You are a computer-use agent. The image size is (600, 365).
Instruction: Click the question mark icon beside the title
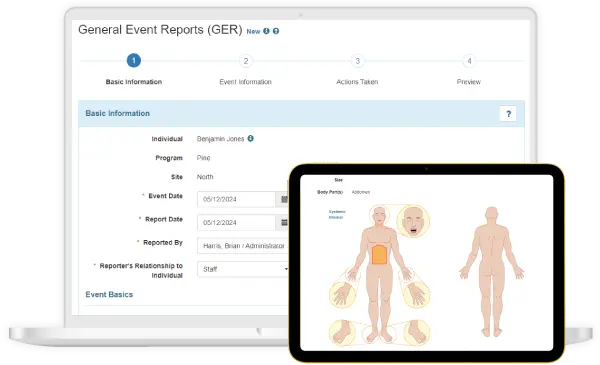276,31
